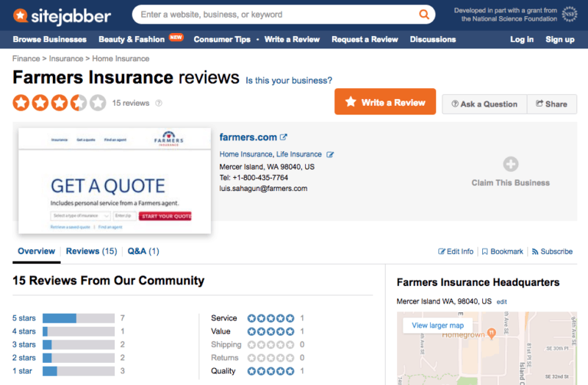Image resolution: width=588 pixels, height=385 pixels.
Task: Click the NSF logo badge
Action: click(568, 15)
